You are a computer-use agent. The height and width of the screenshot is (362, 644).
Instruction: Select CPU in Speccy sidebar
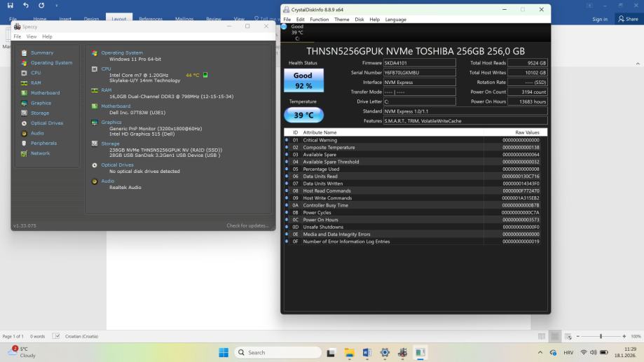point(36,73)
